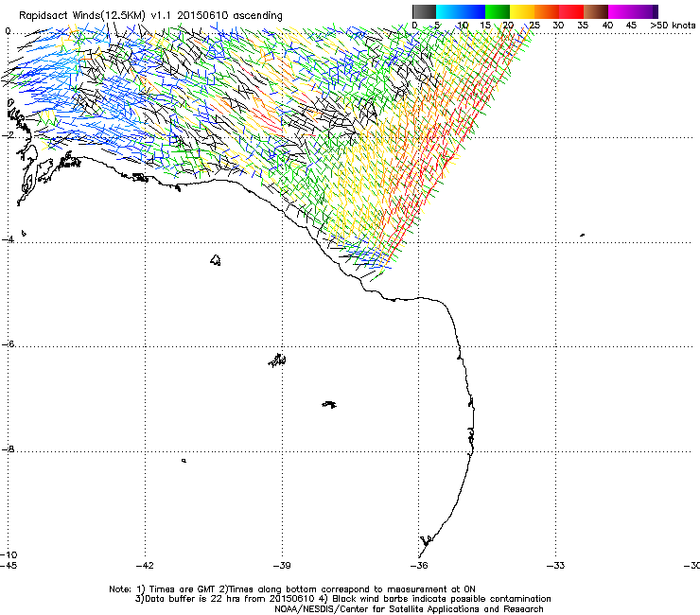700x615 pixels.
Task: Click the orange 25-30 knots legend color
Action: [x=547, y=11]
